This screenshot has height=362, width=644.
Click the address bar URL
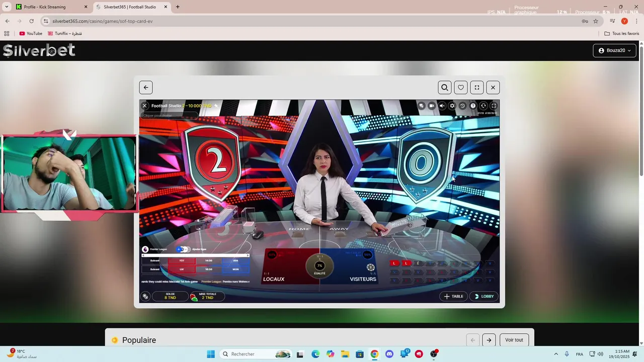point(103,21)
